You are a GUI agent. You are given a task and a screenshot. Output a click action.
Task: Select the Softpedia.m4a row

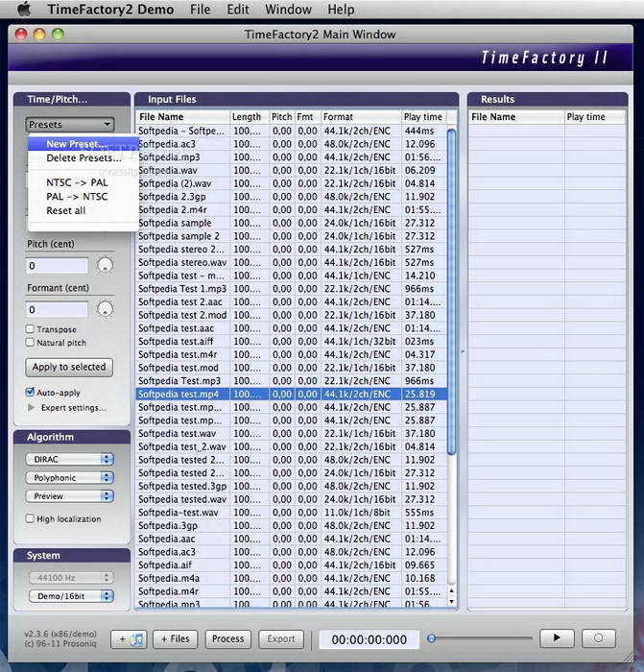[x=292, y=578]
